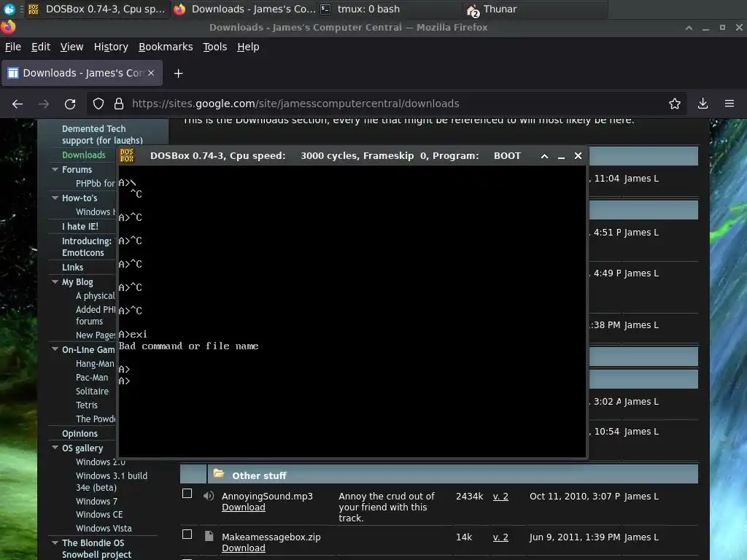Open v. 2 link for Makeamessagebox.zip
The height and width of the screenshot is (560, 747).
coord(500,537)
